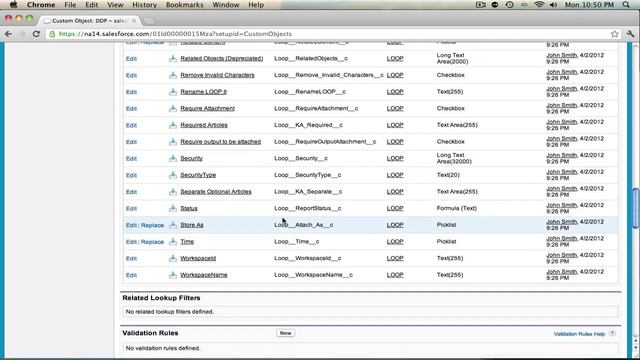Click Edit for Rename LOOP It

coord(131,92)
